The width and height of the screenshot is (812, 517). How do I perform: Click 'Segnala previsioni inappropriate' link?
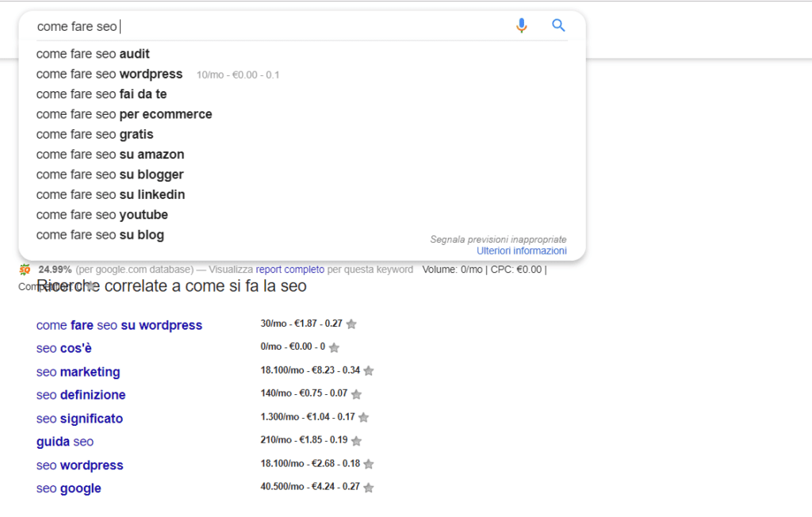pos(498,239)
